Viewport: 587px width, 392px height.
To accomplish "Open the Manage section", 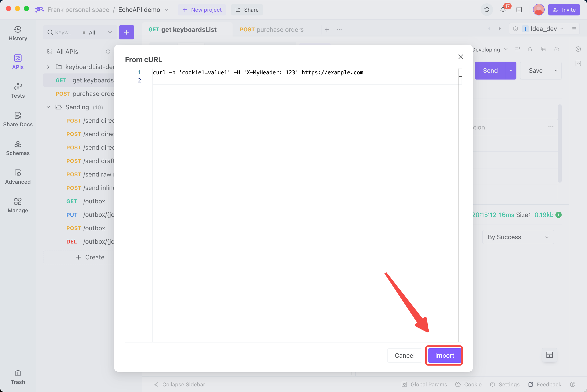I will pos(18,205).
